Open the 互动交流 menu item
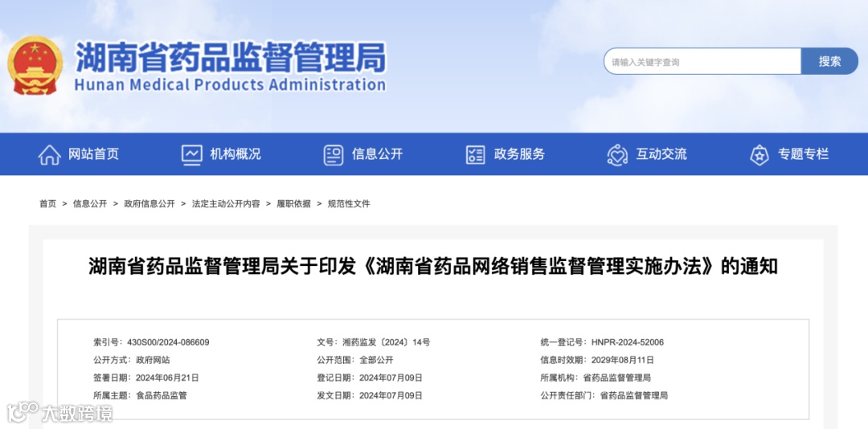The image size is (868, 429). pos(661,154)
